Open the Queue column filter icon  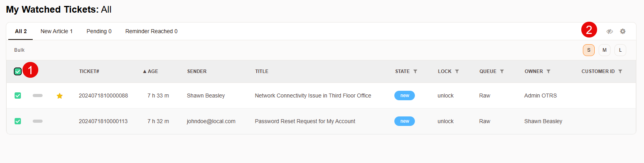[x=502, y=71]
